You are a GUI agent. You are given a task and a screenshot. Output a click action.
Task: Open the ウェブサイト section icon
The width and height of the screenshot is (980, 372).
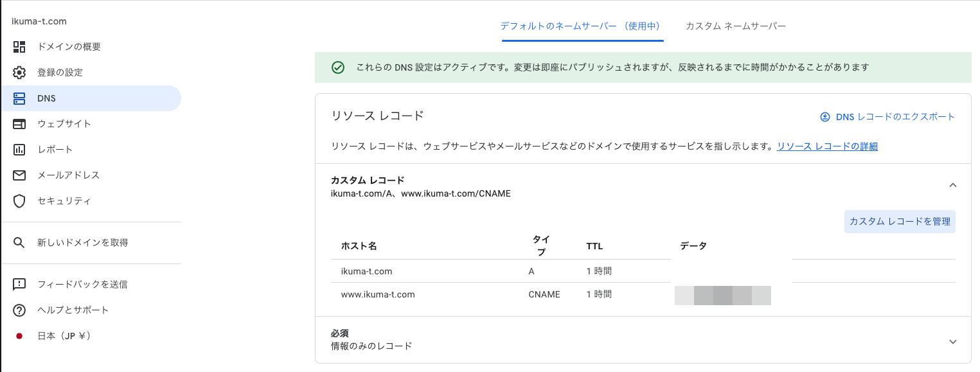[19, 123]
